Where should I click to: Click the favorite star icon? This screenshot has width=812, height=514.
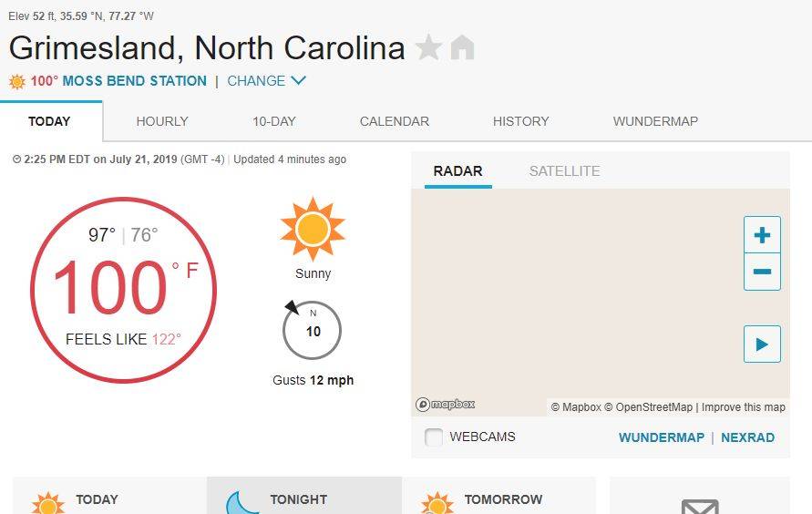(x=428, y=47)
